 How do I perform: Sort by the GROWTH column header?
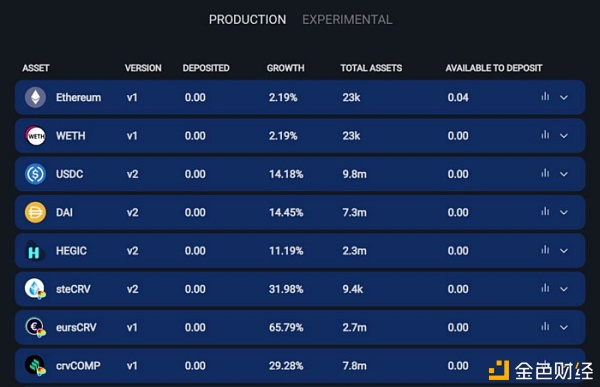pyautogui.click(x=285, y=68)
